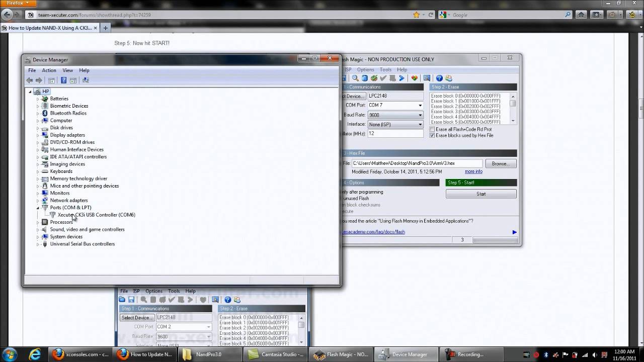Open the Tools menu in Flash Magic

pyautogui.click(x=385, y=69)
